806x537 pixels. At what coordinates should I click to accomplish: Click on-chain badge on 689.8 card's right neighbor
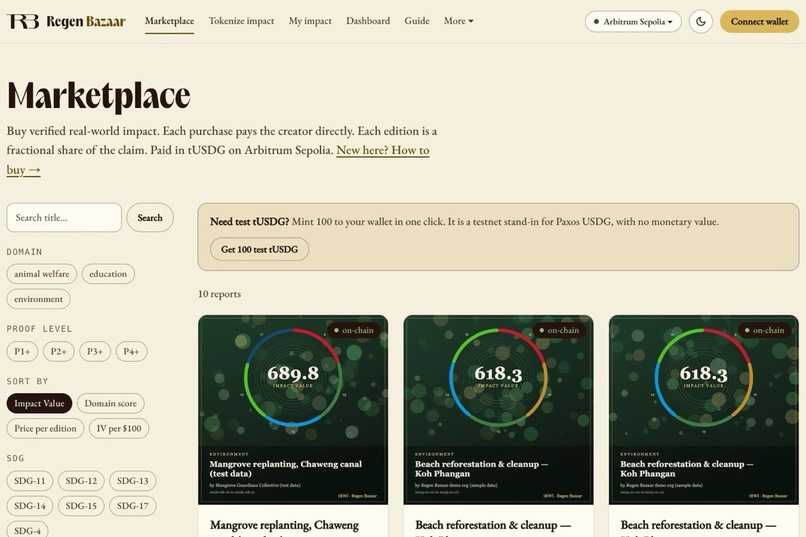coord(559,330)
